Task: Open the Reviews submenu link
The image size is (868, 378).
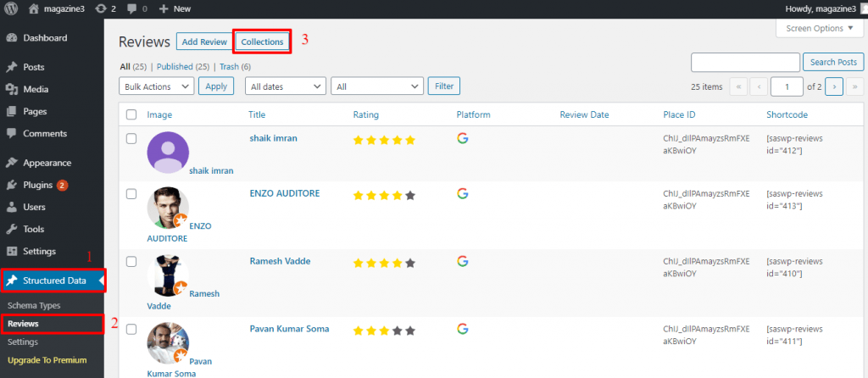Action: 23,324
